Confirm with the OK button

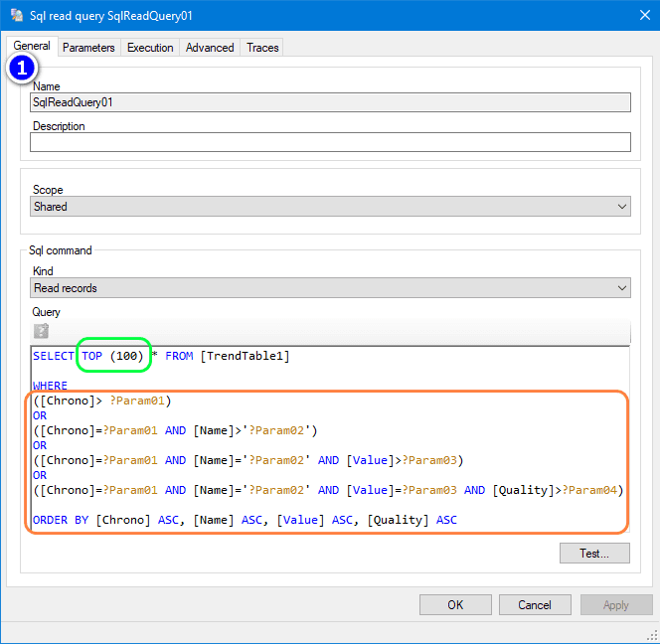coord(455,604)
